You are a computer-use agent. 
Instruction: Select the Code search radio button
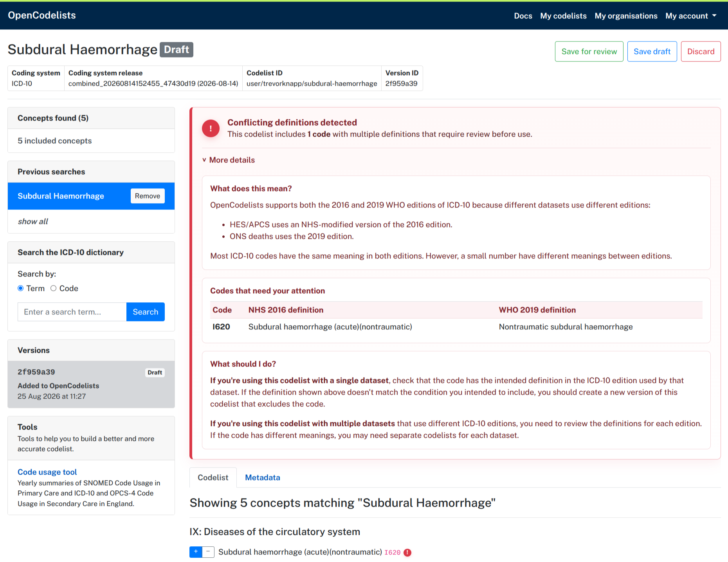point(54,288)
